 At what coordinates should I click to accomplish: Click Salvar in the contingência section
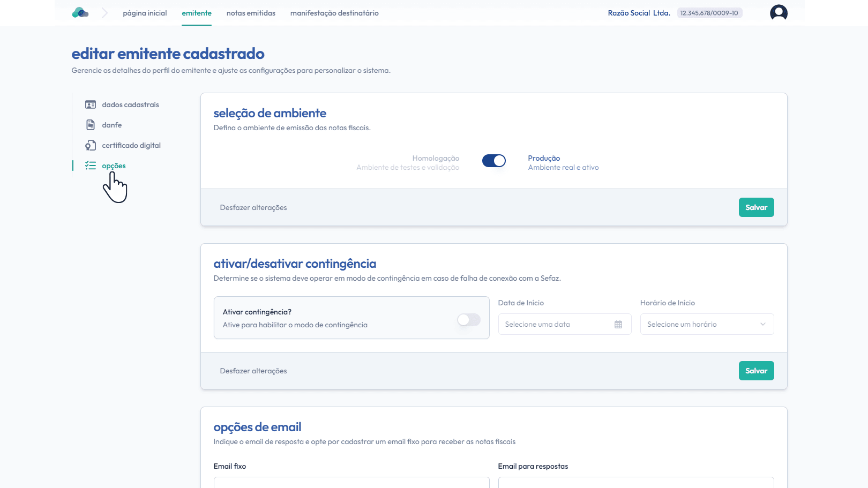point(756,371)
